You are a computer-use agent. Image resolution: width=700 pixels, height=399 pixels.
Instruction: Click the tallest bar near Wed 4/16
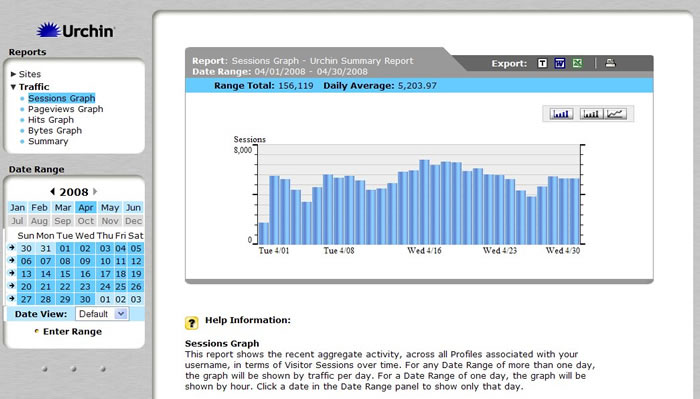tap(424, 202)
